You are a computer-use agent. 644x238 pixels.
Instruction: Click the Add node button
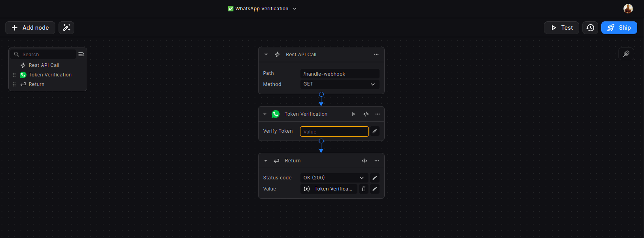point(30,28)
